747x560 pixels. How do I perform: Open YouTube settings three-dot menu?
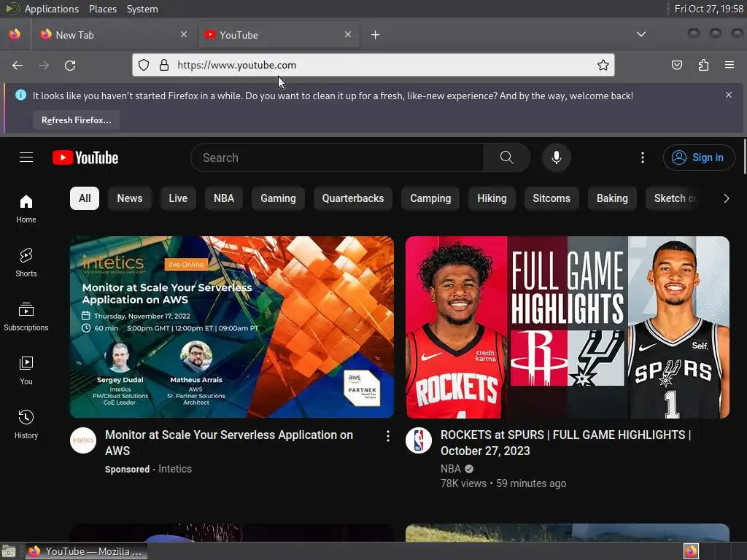(x=642, y=157)
